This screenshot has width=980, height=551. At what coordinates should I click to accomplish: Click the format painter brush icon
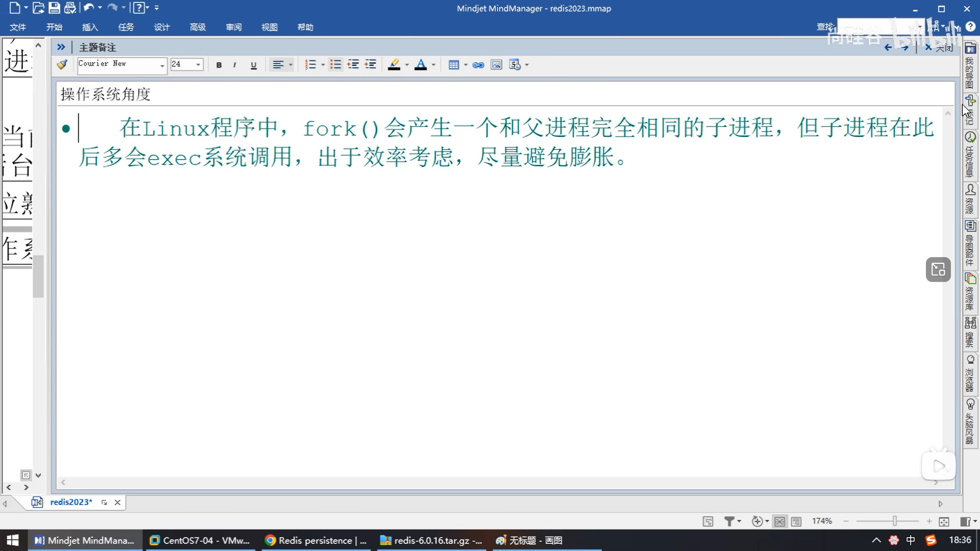(x=62, y=65)
